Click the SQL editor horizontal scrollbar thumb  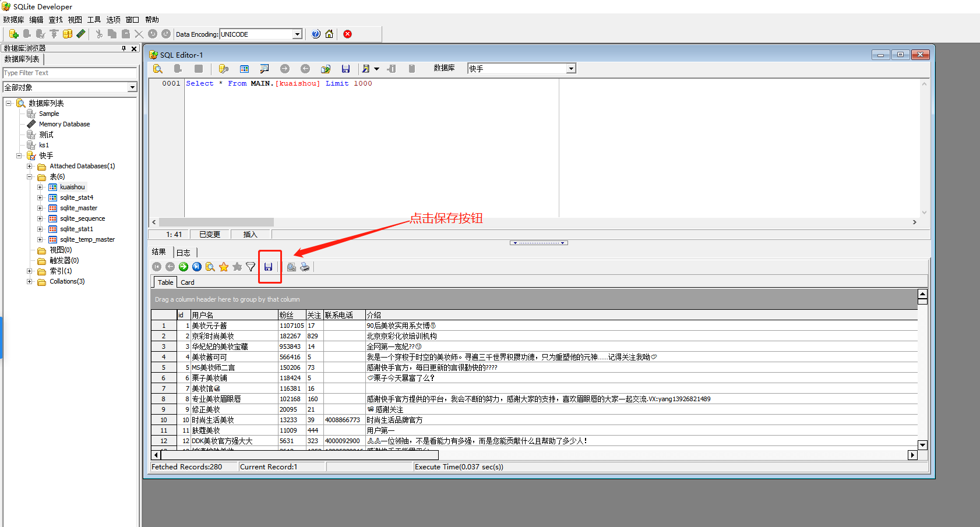[216, 222]
